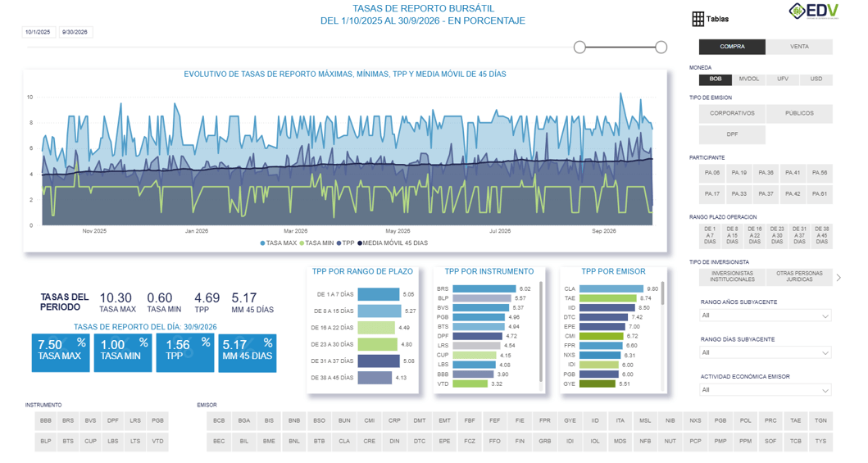
Task: Filter emisor CMI in slicer
Action: 369,421
